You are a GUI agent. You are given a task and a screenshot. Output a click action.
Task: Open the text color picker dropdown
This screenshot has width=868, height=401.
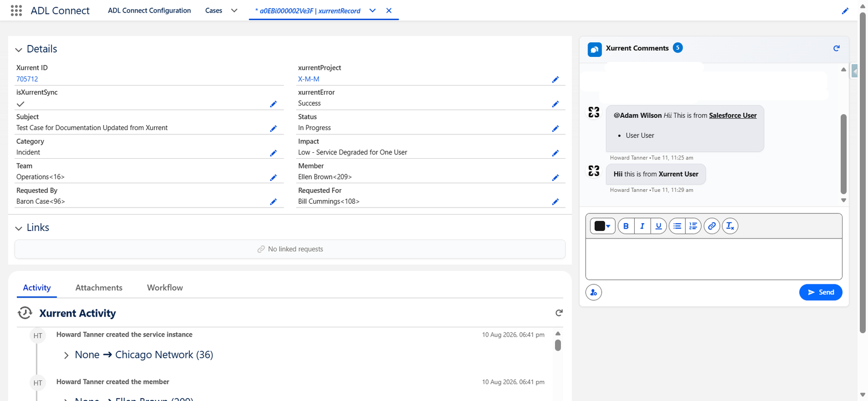pyautogui.click(x=602, y=226)
